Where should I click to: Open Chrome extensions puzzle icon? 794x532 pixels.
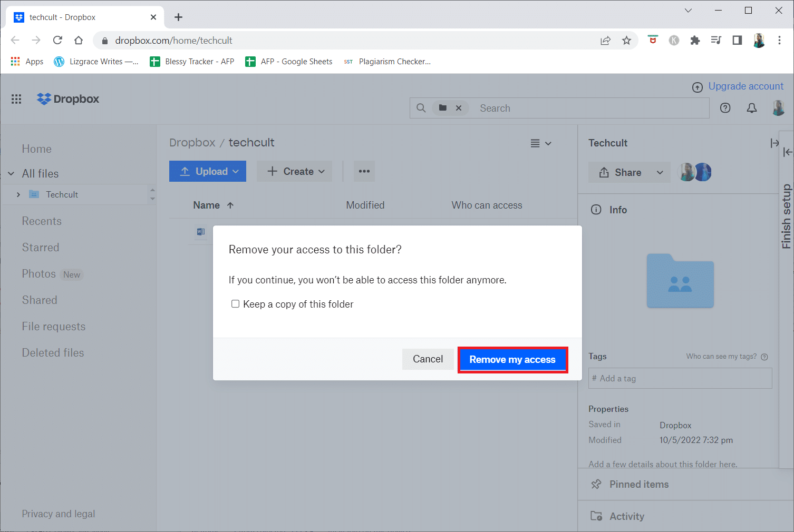click(x=695, y=40)
